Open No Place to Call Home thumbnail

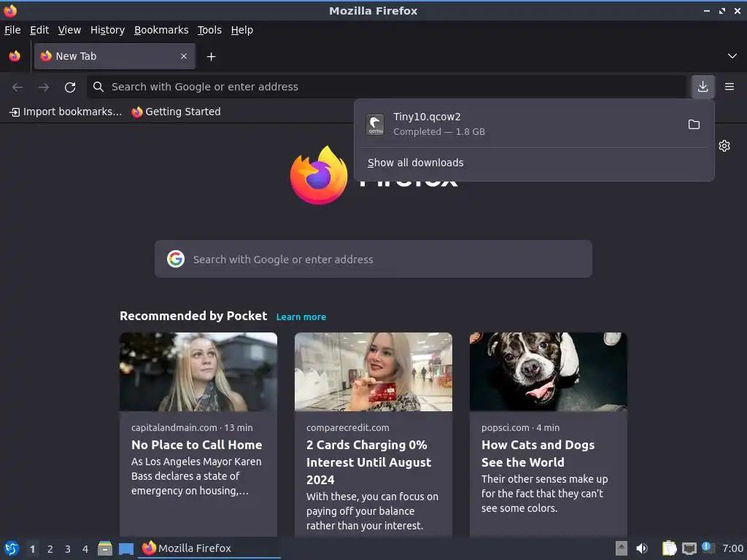198,372
